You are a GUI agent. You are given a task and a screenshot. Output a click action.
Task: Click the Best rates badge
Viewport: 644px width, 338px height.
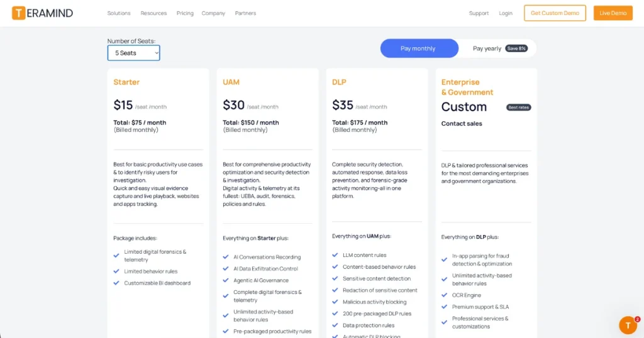(518, 107)
